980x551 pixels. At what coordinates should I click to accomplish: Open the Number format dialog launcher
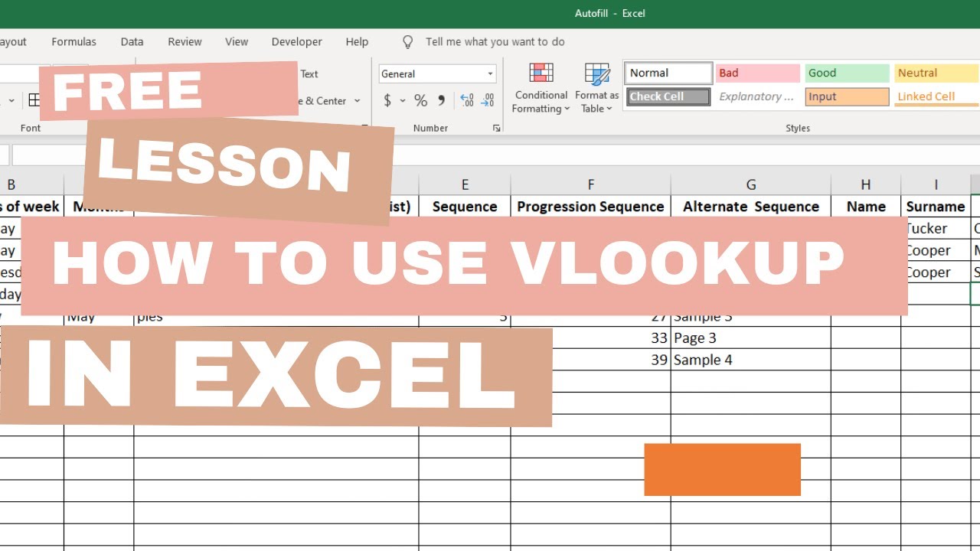tap(496, 129)
